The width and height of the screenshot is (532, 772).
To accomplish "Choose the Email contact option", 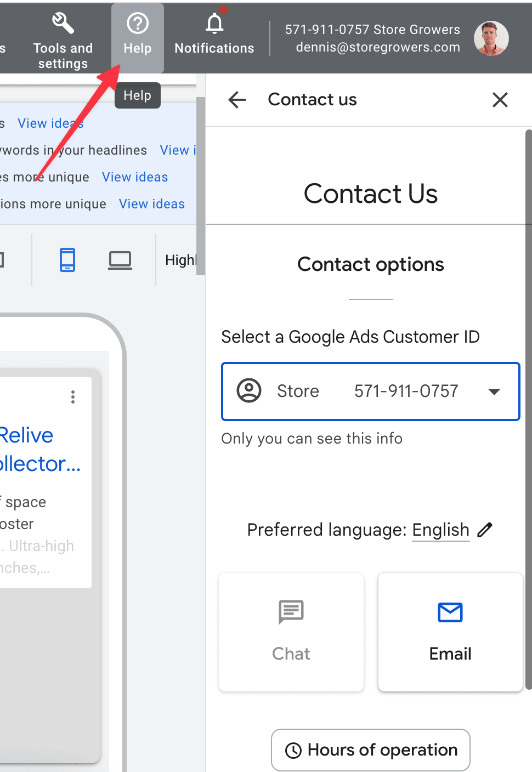I will click(450, 632).
